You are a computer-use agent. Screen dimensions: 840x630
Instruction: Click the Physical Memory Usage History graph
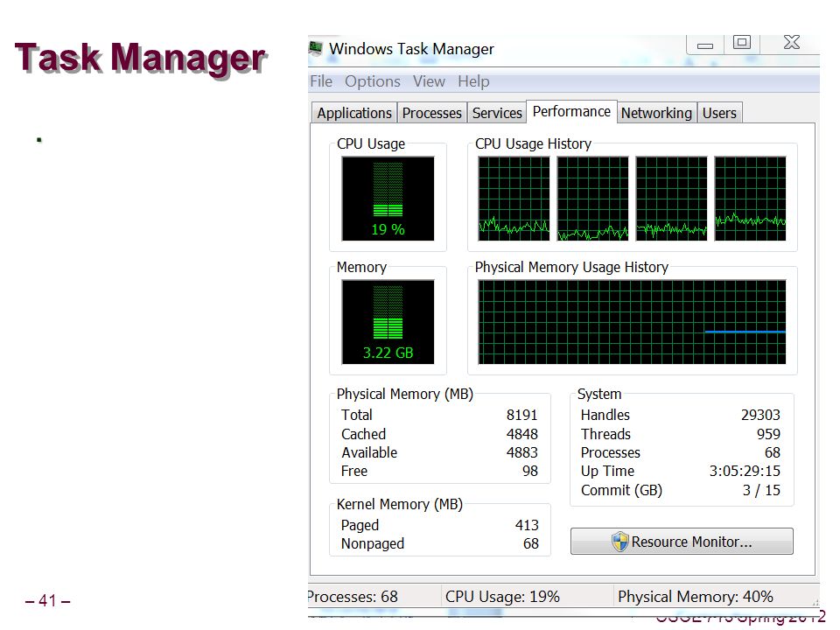(632, 322)
